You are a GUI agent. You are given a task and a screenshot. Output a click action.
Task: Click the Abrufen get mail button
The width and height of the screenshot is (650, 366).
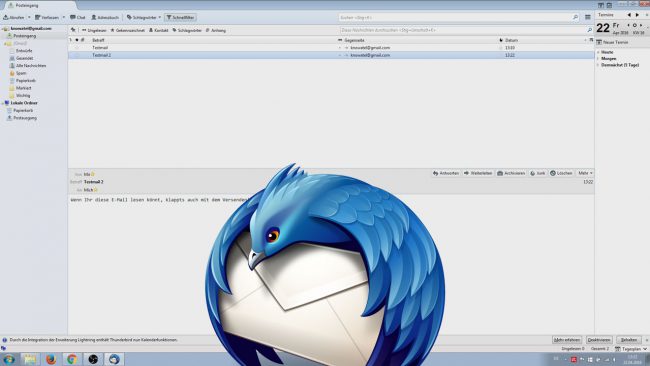click(14, 17)
